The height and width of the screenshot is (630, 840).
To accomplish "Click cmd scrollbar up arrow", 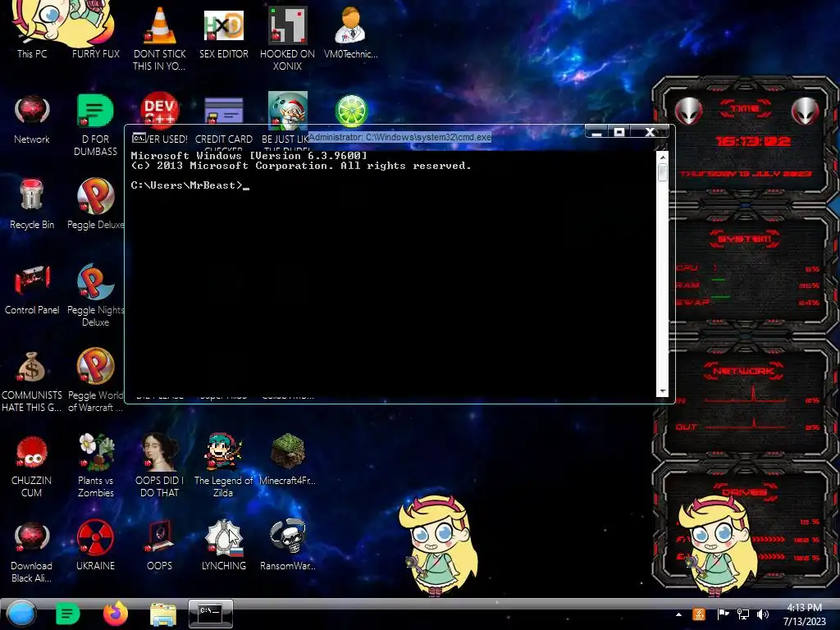I will click(x=663, y=157).
